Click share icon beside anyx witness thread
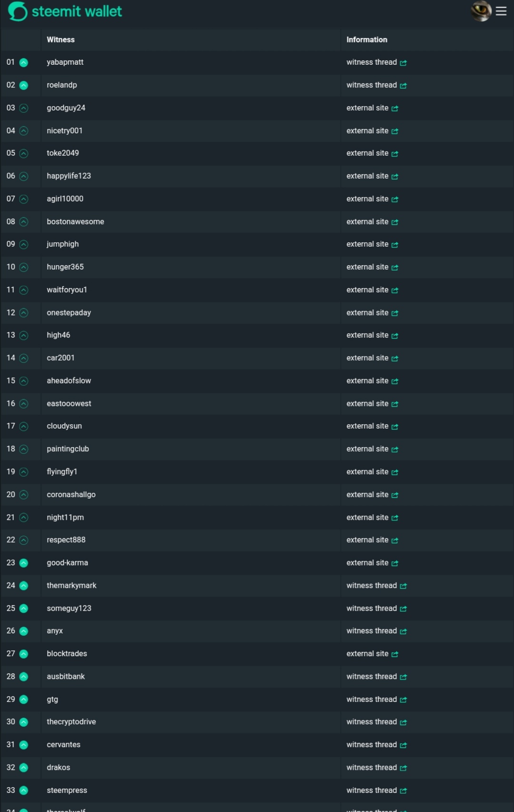 coord(403,632)
